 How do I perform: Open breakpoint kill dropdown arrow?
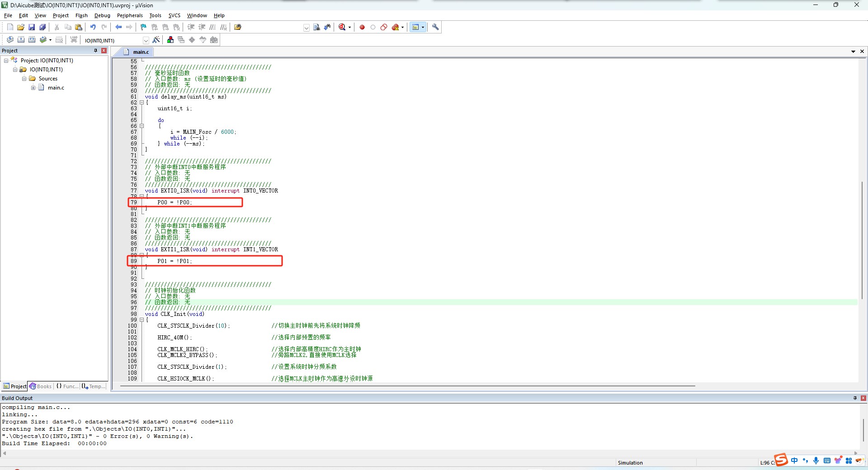click(x=402, y=27)
